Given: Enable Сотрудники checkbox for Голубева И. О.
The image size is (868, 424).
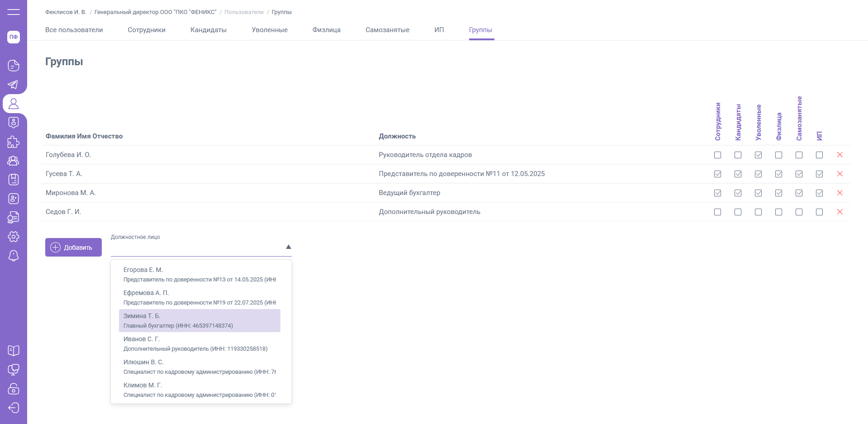Looking at the screenshot, I should pyautogui.click(x=717, y=155).
